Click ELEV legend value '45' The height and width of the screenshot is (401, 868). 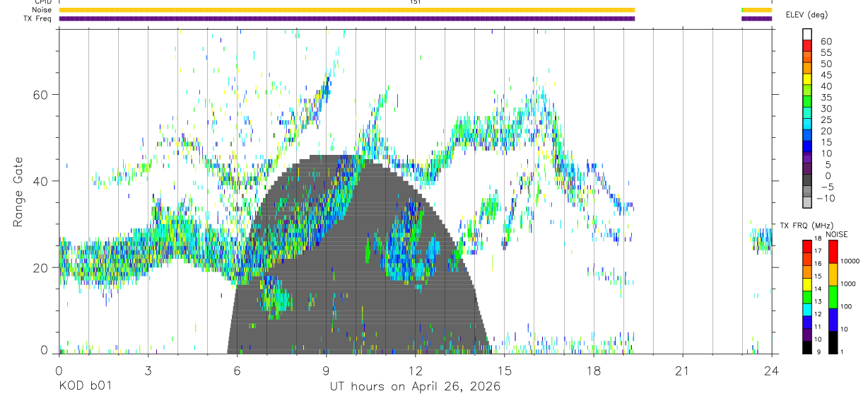pyautogui.click(x=826, y=75)
